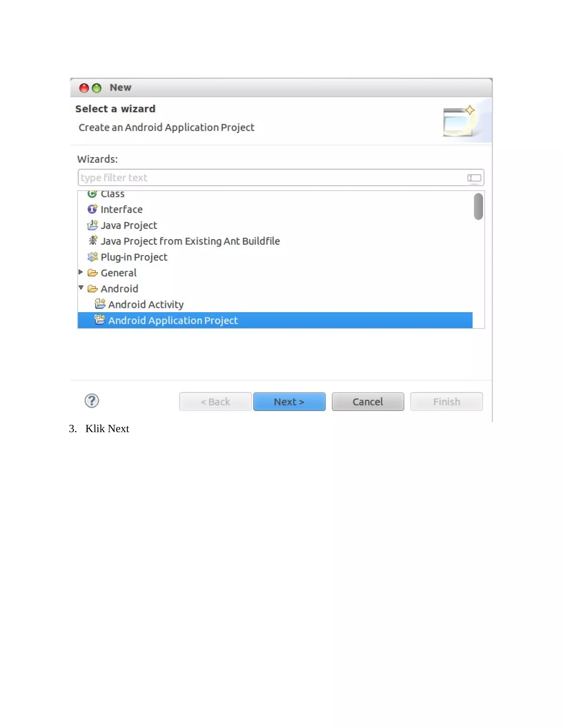Click the wizard list scrollbar thumb
This screenshot has height=728, width=563.
tap(478, 206)
